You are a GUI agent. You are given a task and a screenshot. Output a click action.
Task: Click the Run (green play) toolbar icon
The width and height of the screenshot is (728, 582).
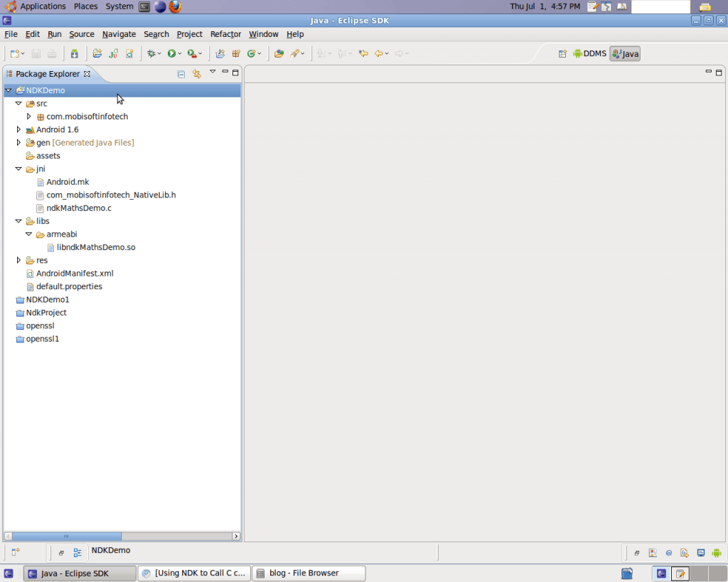(x=171, y=53)
